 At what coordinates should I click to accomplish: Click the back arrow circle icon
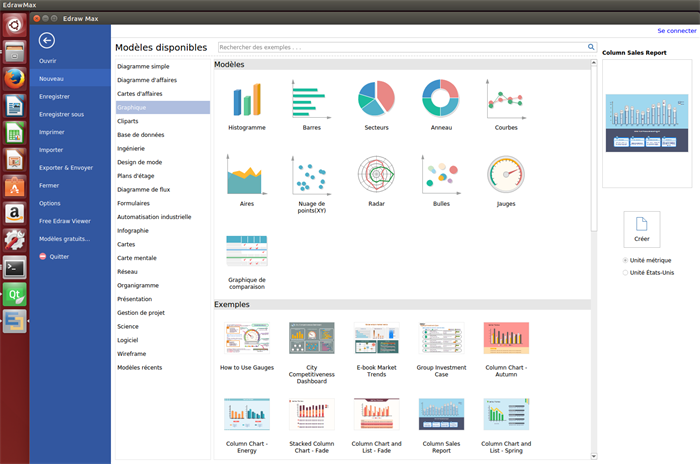47,41
